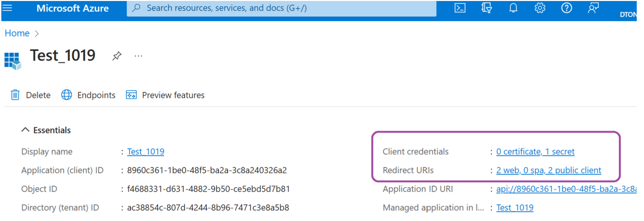Open the Managed application Test_1019 link

[x=515, y=207]
